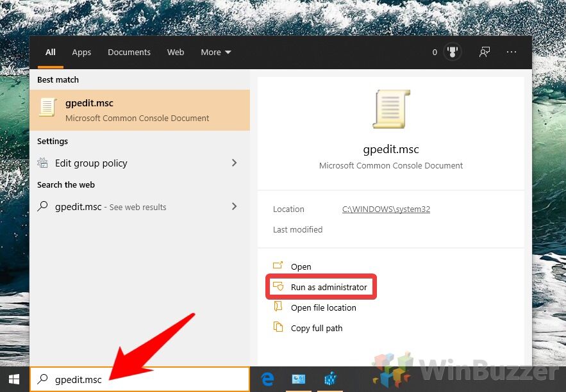
Task: Click the Search the web heading
Action: (x=65, y=184)
